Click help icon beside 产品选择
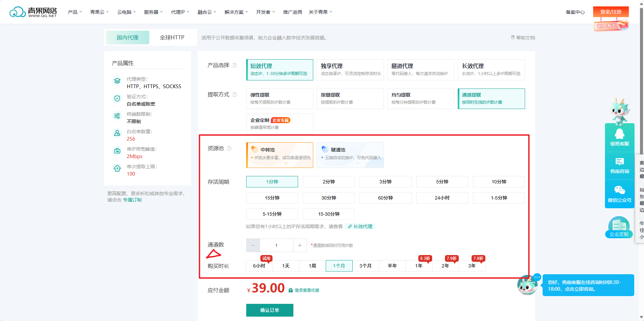This screenshot has height=321, width=644. tap(234, 65)
